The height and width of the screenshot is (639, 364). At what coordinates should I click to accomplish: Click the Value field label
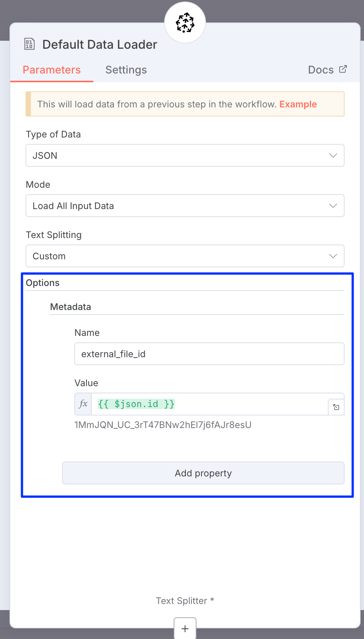click(x=86, y=383)
